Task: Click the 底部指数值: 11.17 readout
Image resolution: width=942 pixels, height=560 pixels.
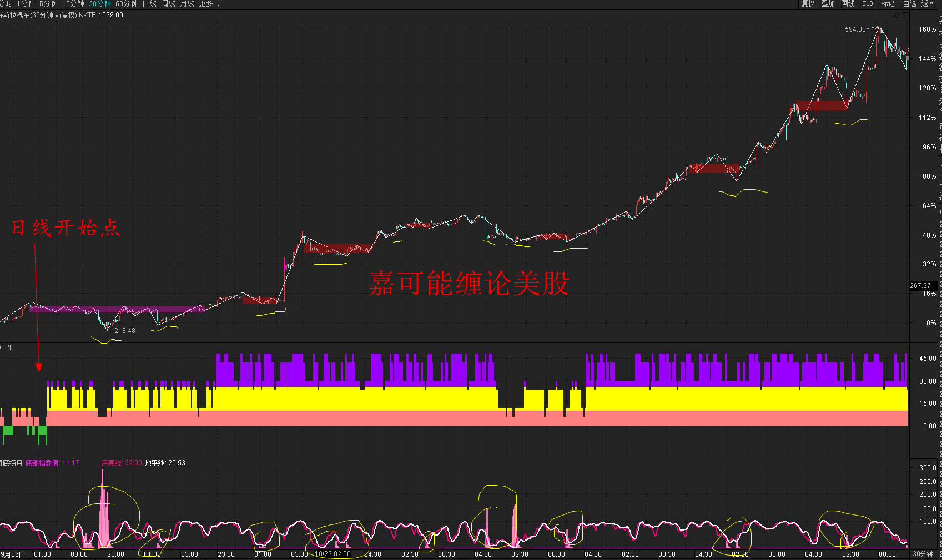Action: click(52, 463)
